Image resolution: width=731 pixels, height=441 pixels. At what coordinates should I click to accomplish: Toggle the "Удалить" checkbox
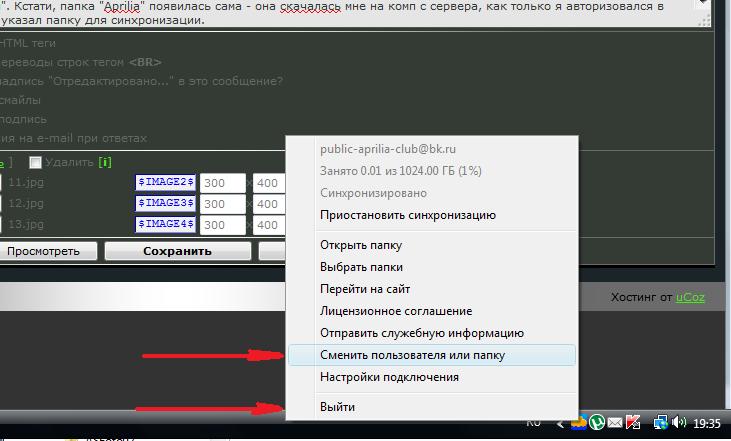point(36,163)
